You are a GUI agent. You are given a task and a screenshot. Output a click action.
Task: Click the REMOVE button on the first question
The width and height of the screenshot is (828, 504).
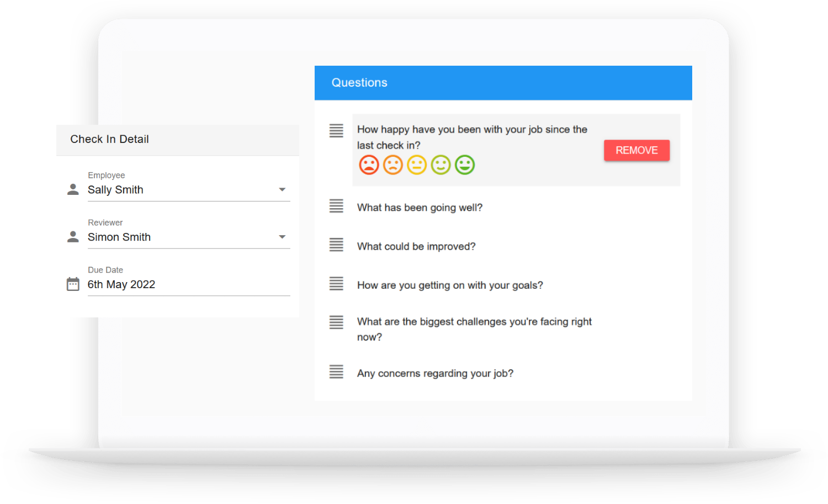(636, 150)
